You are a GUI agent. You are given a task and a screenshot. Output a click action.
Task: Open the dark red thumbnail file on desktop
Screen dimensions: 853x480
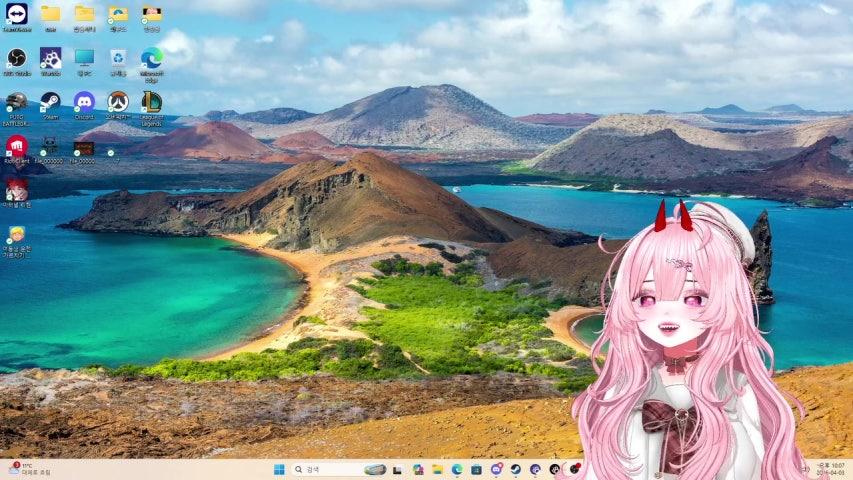point(83,151)
